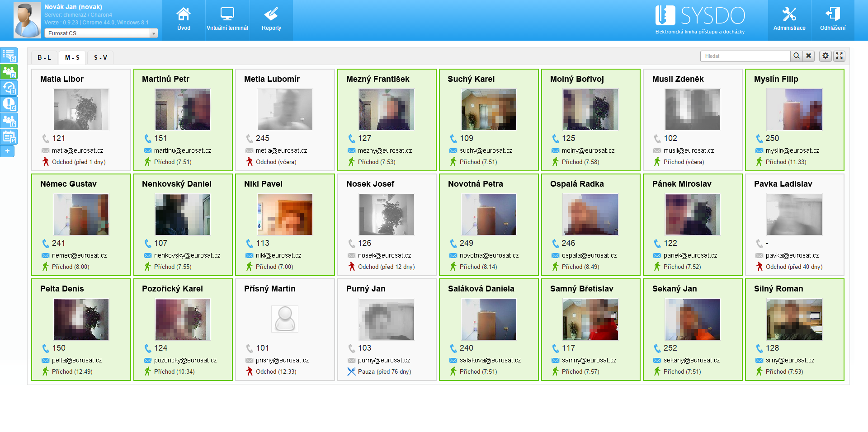
Task: Click the history clock sidebar icon marked T
Action: 9,88
